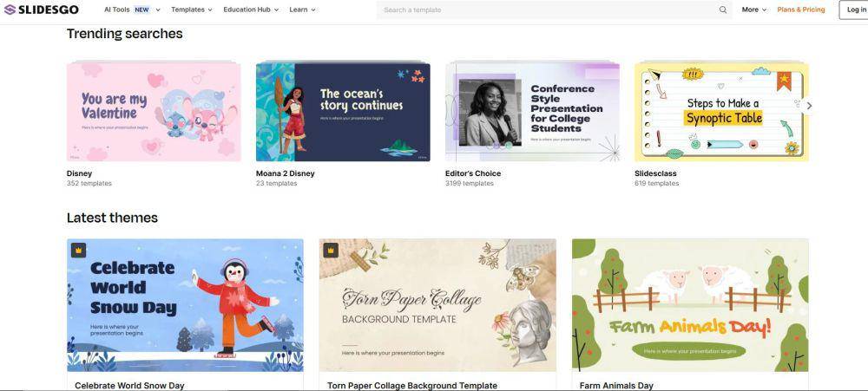Image resolution: width=868 pixels, height=391 pixels.
Task: Click the next arrow on Trending searches carousel
Action: coord(809,106)
